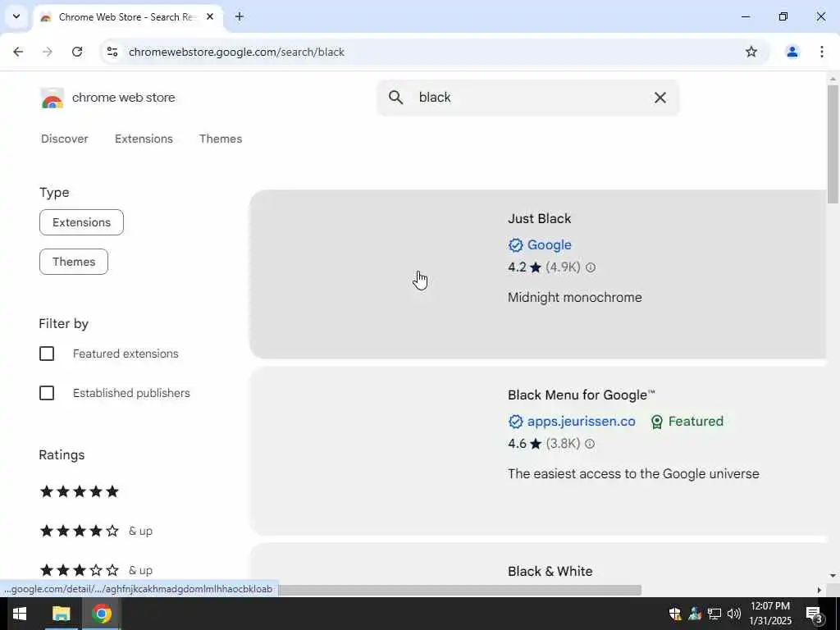Image resolution: width=840 pixels, height=630 pixels.
Task: Go back with the browser back arrow
Action: [x=18, y=52]
